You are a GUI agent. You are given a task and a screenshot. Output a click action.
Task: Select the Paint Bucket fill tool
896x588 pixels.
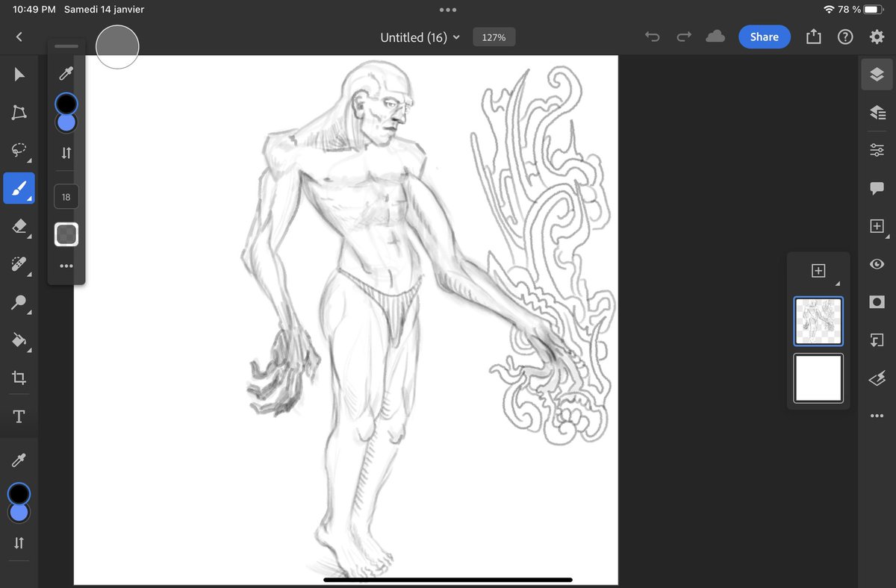(19, 340)
